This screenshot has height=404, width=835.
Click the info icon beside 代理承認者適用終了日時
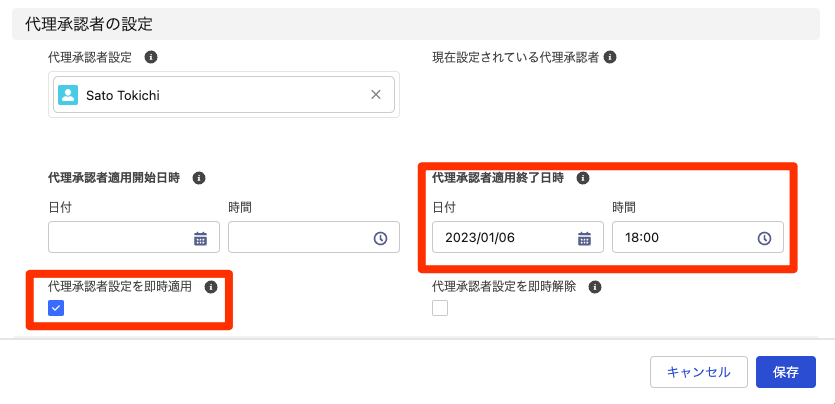coord(583,178)
